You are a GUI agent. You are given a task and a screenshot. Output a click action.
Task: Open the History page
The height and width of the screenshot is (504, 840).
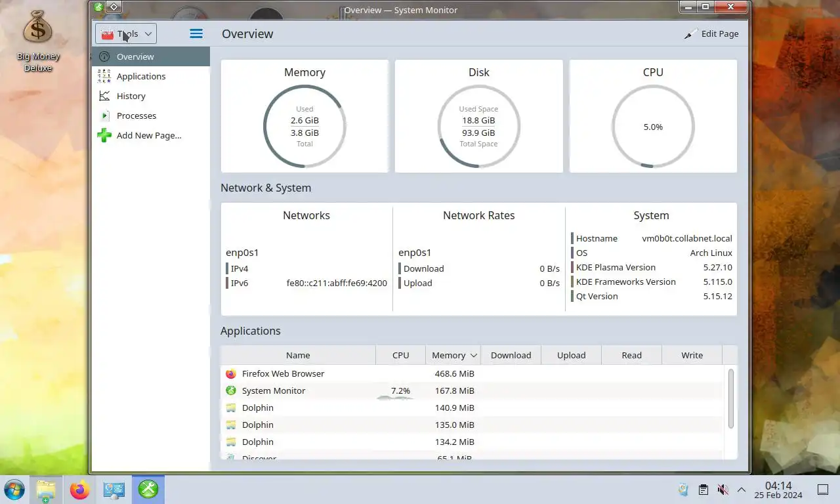[151, 96]
